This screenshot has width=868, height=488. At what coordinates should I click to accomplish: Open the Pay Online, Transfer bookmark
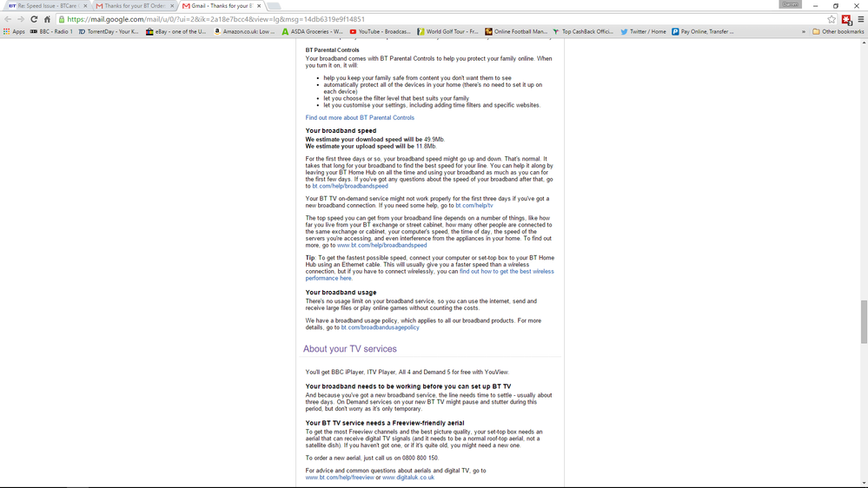703,31
